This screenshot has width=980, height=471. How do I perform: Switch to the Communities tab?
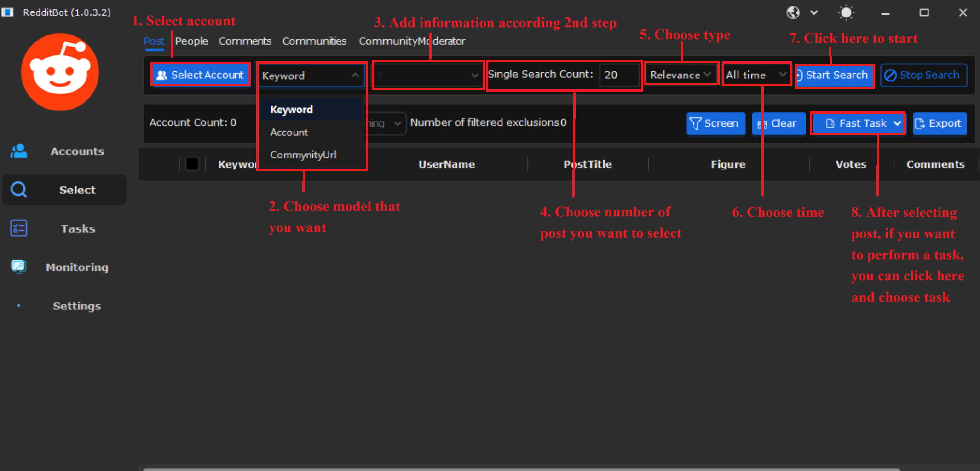pos(314,41)
